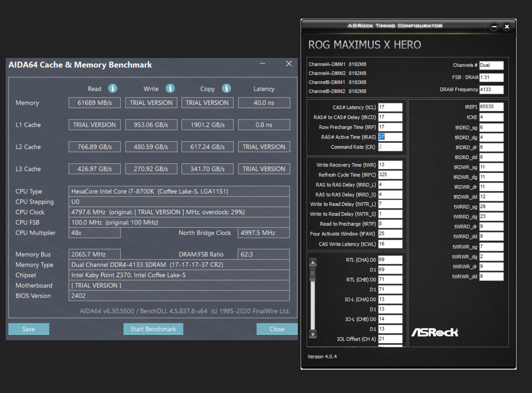The height and width of the screenshot is (393, 532).
Task: Click the scroll down arrow in RTL list
Action: point(313,334)
